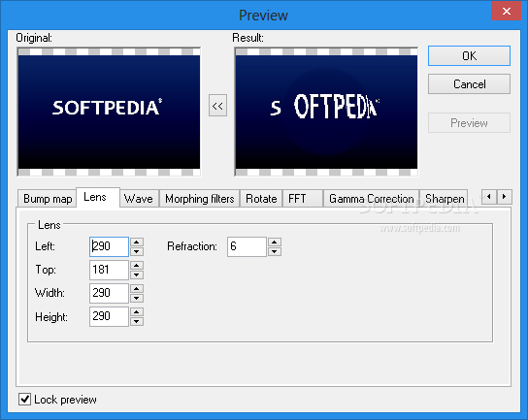The width and height of the screenshot is (528, 420).
Task: Decrease the Top value with the down arrow
Action: (137, 275)
